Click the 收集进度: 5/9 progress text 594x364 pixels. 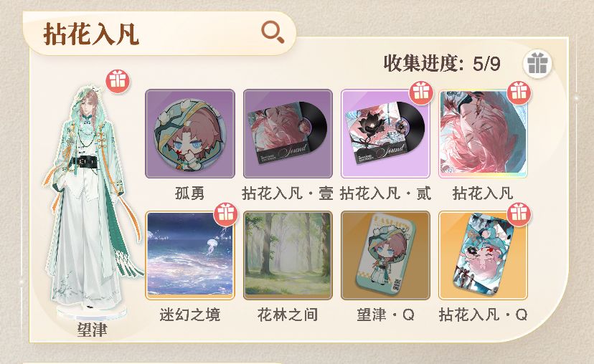coord(442,64)
